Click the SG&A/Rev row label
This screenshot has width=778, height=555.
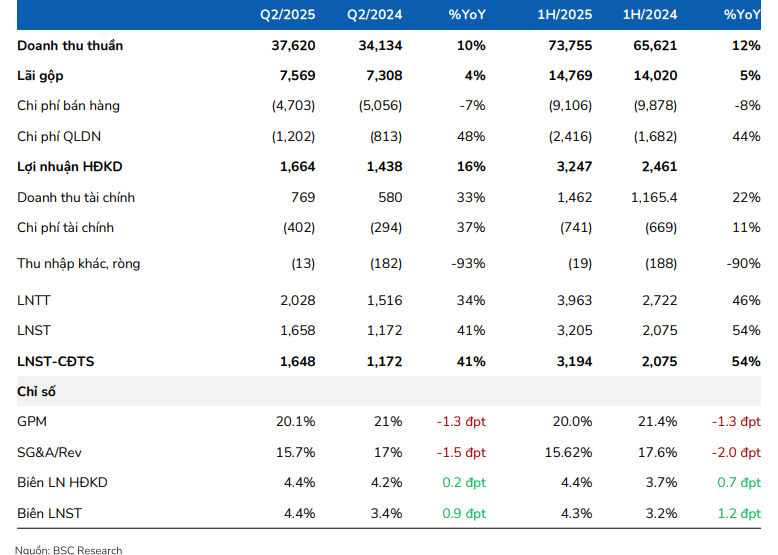click(x=51, y=453)
